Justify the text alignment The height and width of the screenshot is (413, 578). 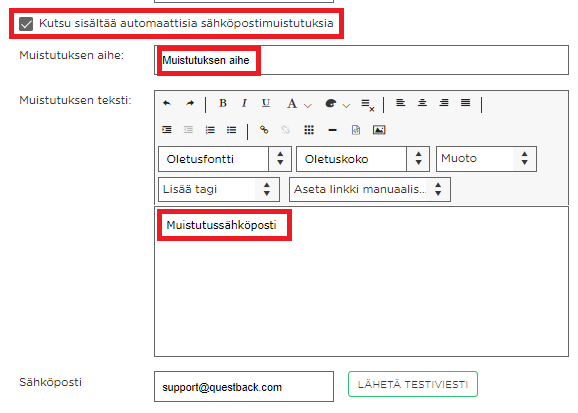point(465,103)
